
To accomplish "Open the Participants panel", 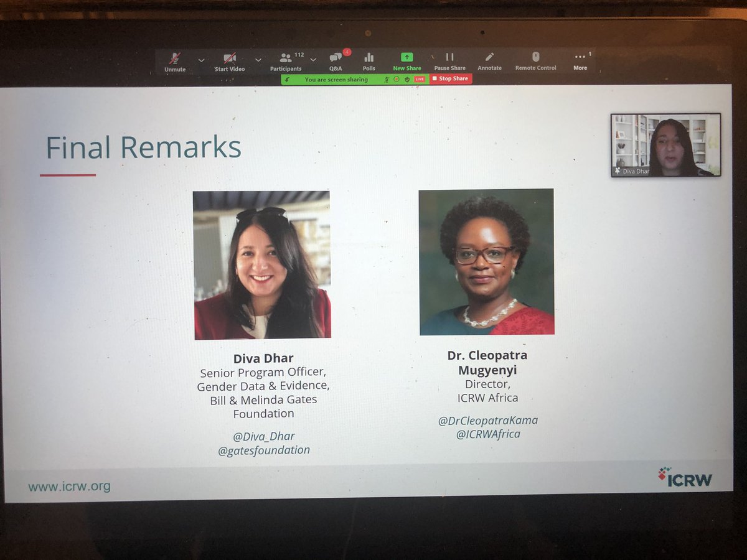I will click(286, 62).
